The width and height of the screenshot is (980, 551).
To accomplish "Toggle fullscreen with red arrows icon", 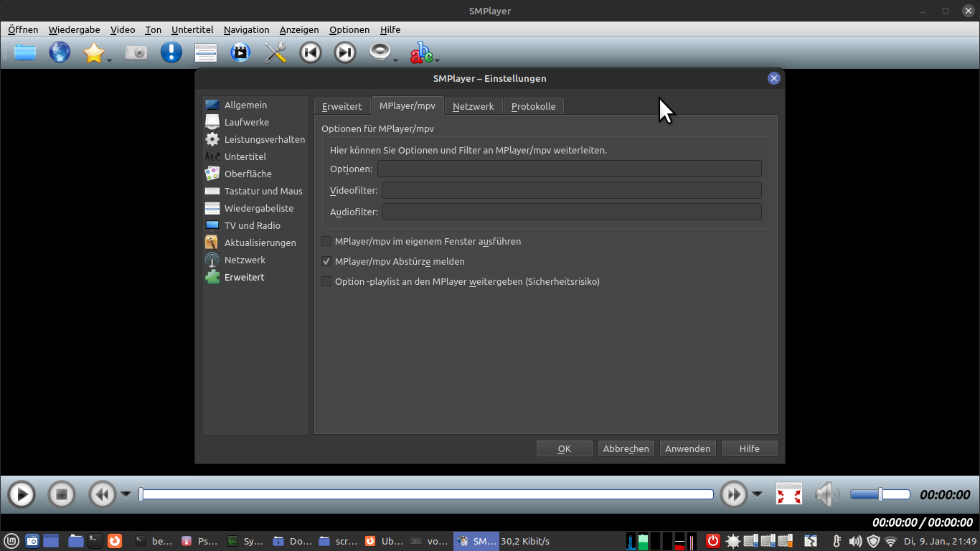I will pyautogui.click(x=789, y=494).
